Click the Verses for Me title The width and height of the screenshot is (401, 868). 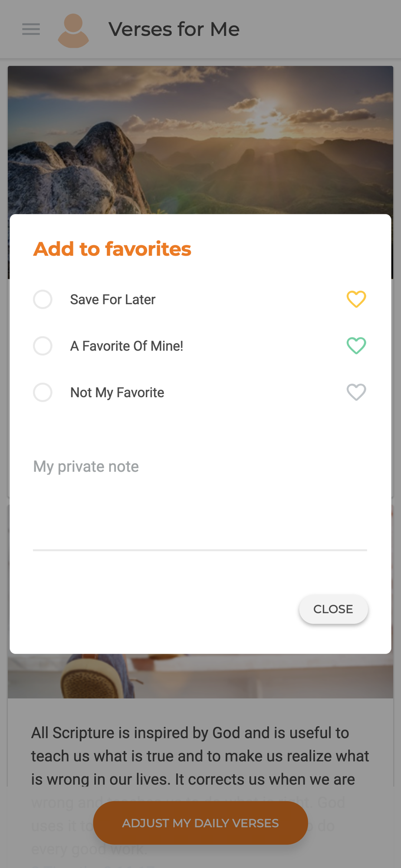(174, 30)
